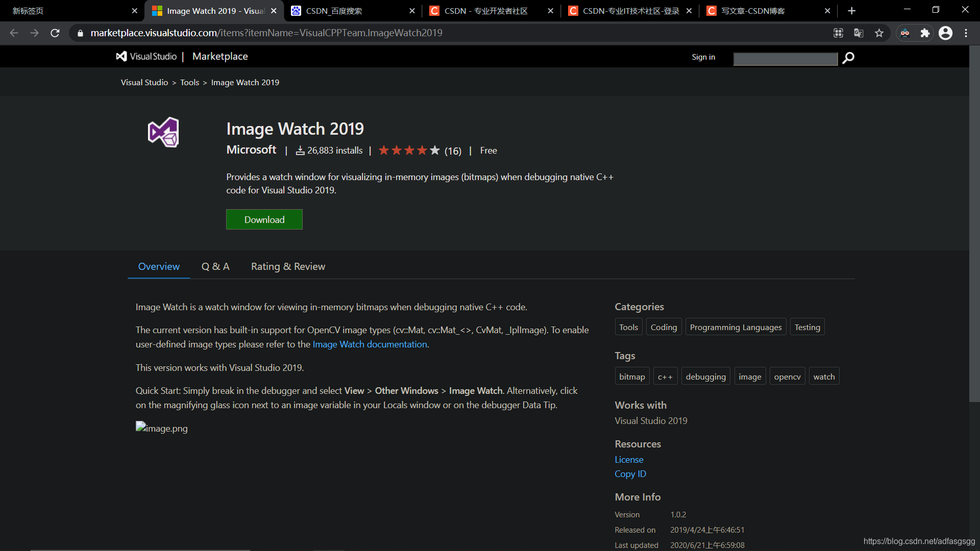Open the browser Extensions puzzle icon
This screenshot has width=980, height=551.
point(925,33)
